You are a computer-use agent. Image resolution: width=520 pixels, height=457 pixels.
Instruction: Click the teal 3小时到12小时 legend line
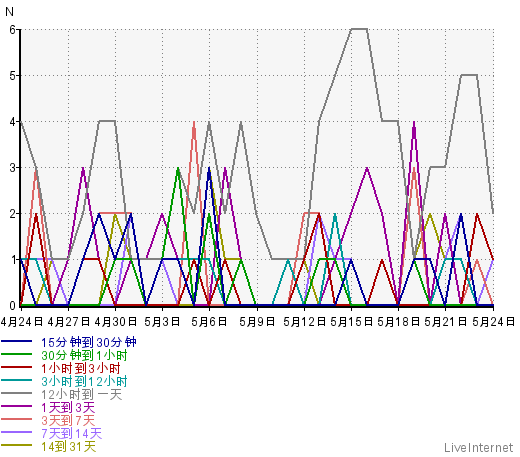point(17,380)
